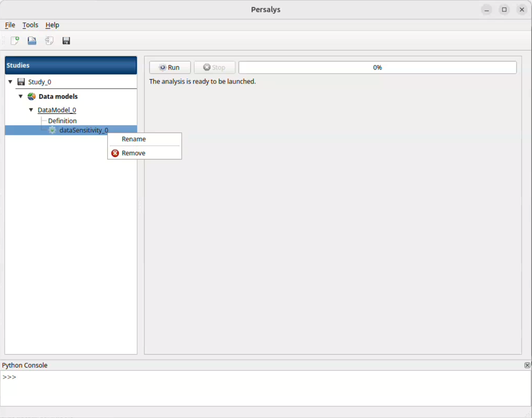
Task: Close the Python Console panel
Action: (x=527, y=365)
